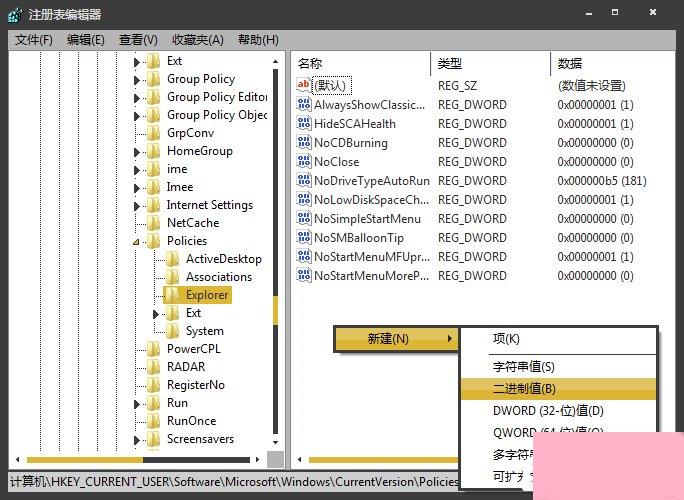The width and height of the screenshot is (684, 500).
Task: Click the RunOnce folder icon
Action: (x=153, y=421)
